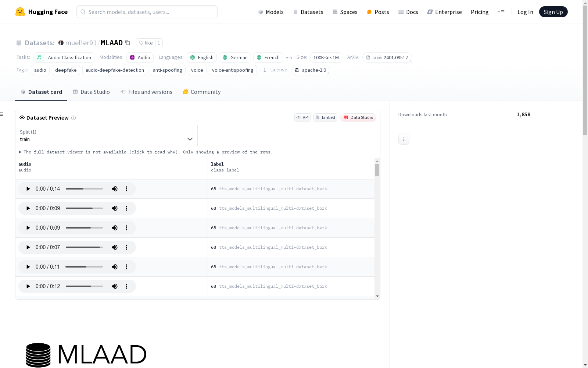Click the Dataset Preview info icon

point(73,118)
